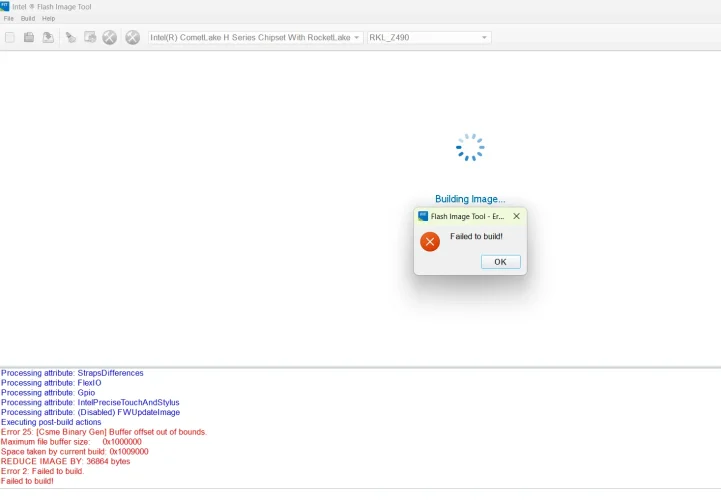Click the small icon in the error dialog title
The width and height of the screenshot is (721, 500).
click(423, 216)
